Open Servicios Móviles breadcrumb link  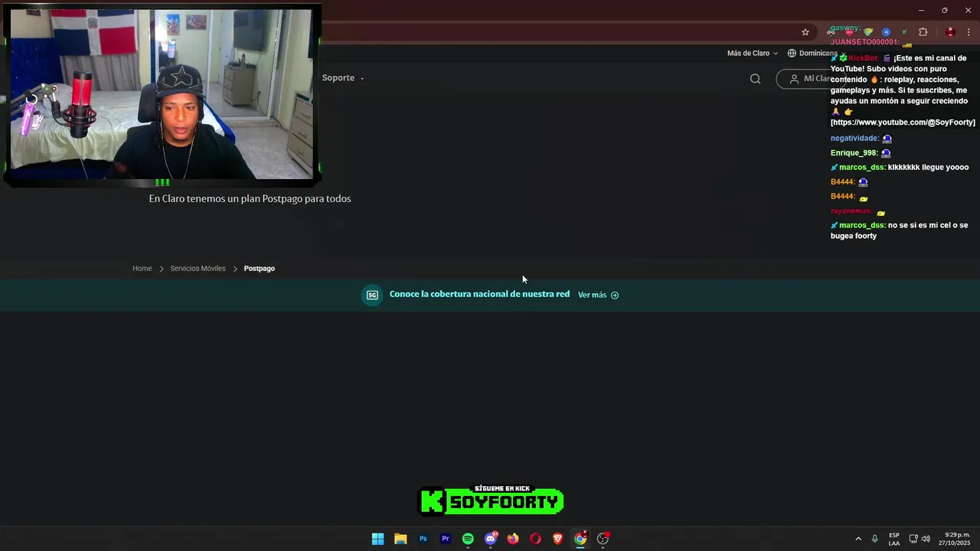point(198,269)
